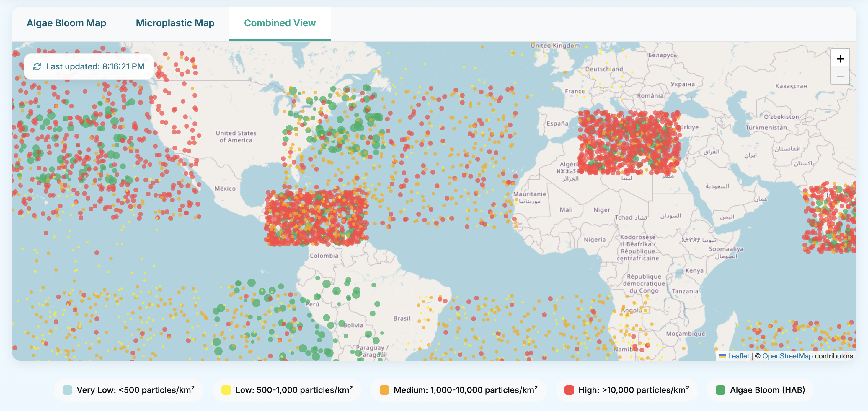The height and width of the screenshot is (411, 868).
Task: Click the green Algae Bloom legend swatch
Action: pyautogui.click(x=721, y=390)
